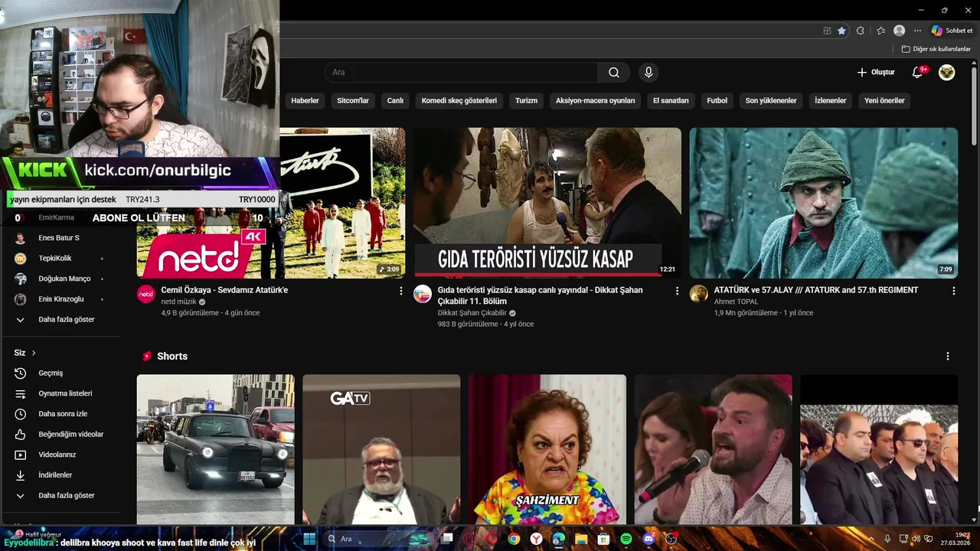Open the netd müzik channel avatar
The width and height of the screenshot is (980, 551).
point(146,295)
